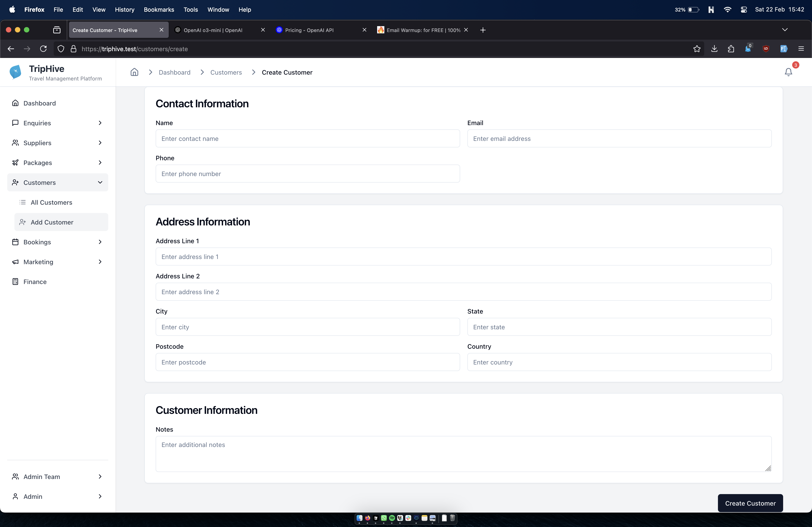Click the State input field

coord(619,327)
